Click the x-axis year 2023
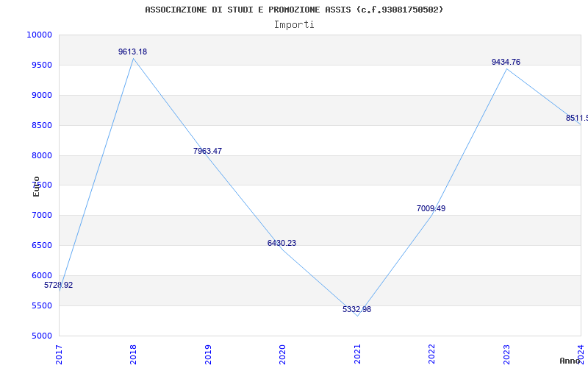 (x=506, y=354)
